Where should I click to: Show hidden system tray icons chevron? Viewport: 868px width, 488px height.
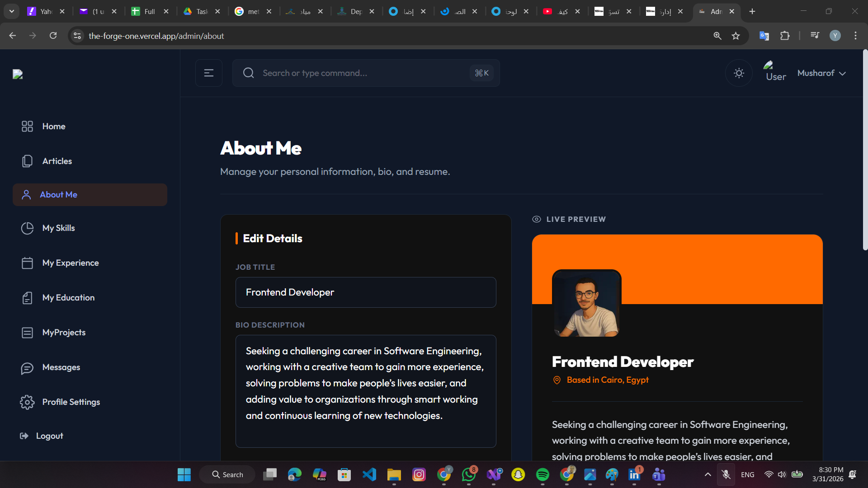[x=708, y=474]
